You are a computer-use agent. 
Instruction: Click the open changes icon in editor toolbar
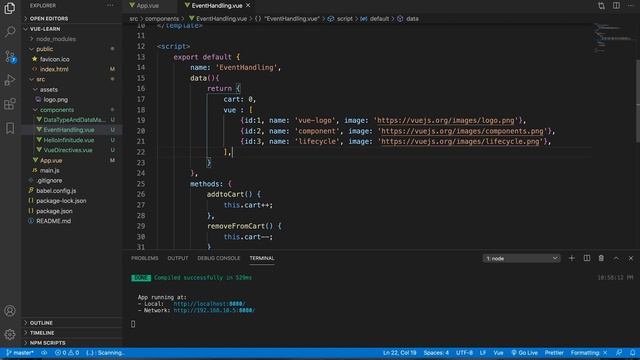[x=601, y=5]
